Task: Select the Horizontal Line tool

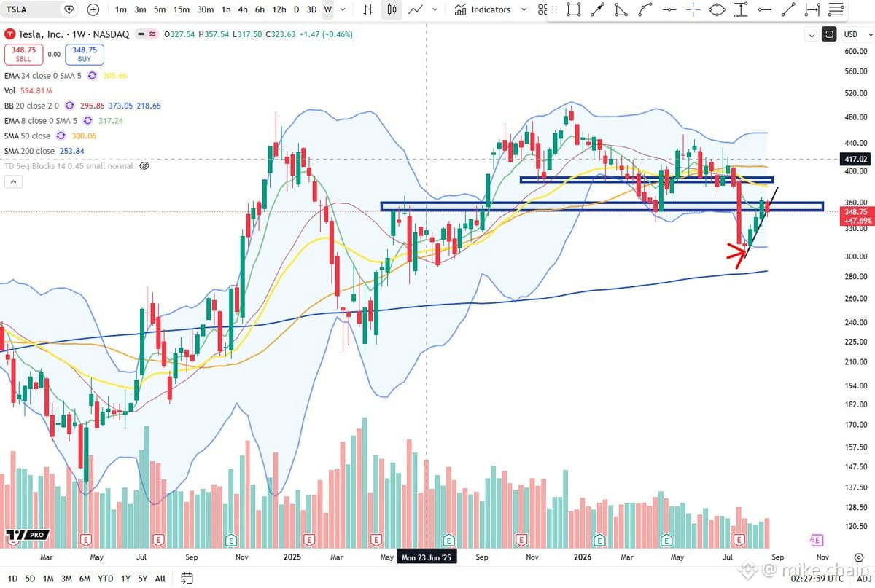Action: (x=669, y=9)
